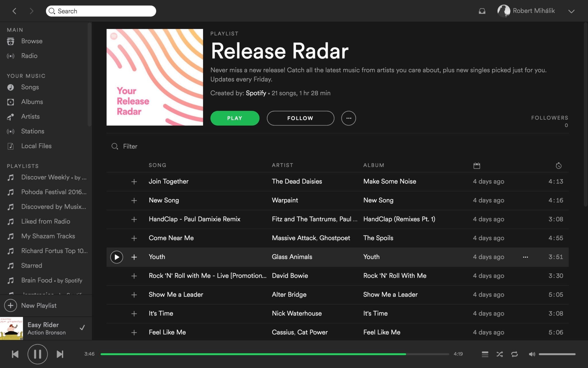This screenshot has height=368, width=588.
Task: Follow the Release Radar playlist
Action: tap(300, 118)
